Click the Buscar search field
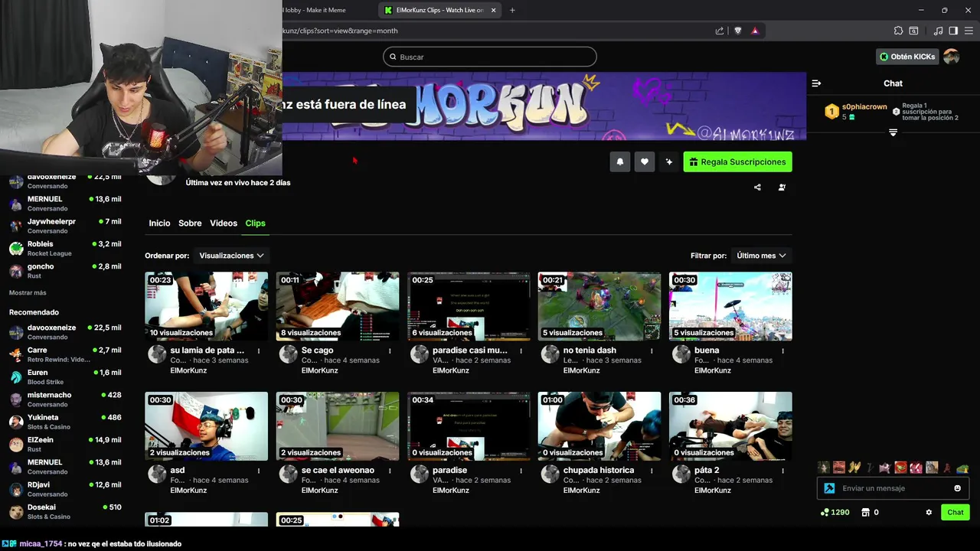 pos(490,57)
